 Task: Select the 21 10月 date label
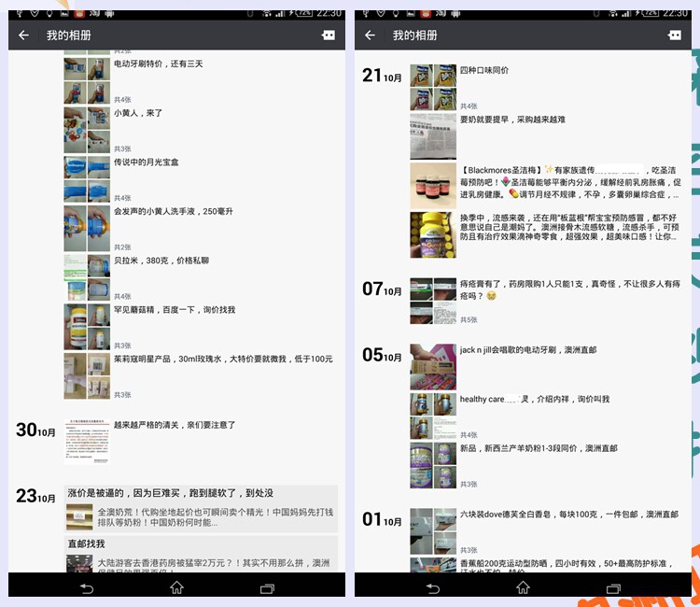click(382, 76)
